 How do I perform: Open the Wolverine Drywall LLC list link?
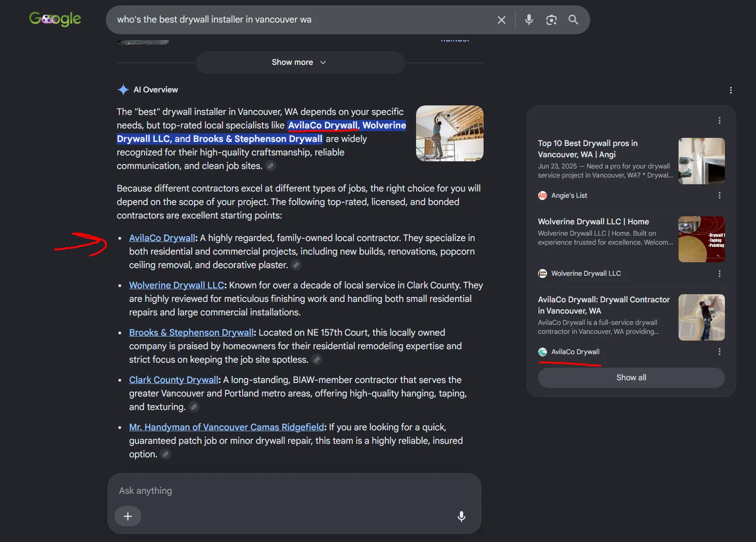click(177, 285)
